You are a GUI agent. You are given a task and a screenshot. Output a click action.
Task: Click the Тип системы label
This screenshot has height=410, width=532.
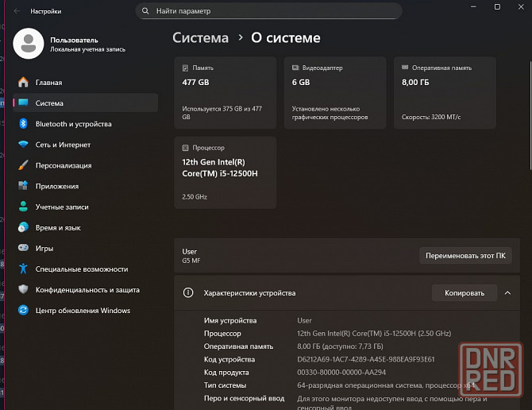pos(225,385)
